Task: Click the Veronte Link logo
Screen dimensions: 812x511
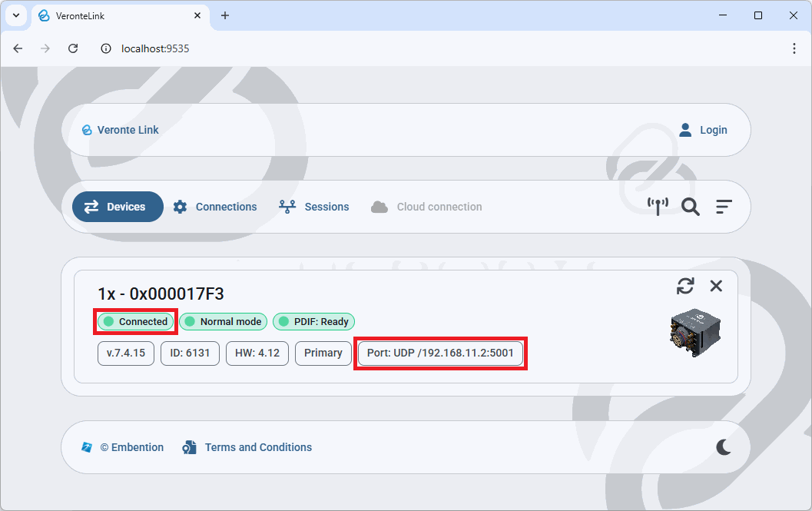Action: pyautogui.click(x=120, y=130)
